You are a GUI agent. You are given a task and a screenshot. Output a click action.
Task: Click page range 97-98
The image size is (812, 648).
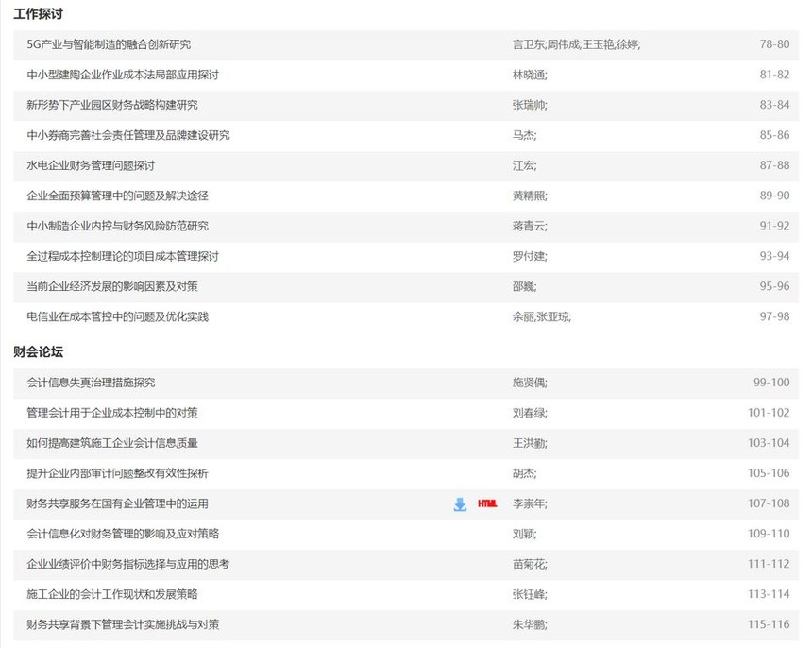pos(775,316)
